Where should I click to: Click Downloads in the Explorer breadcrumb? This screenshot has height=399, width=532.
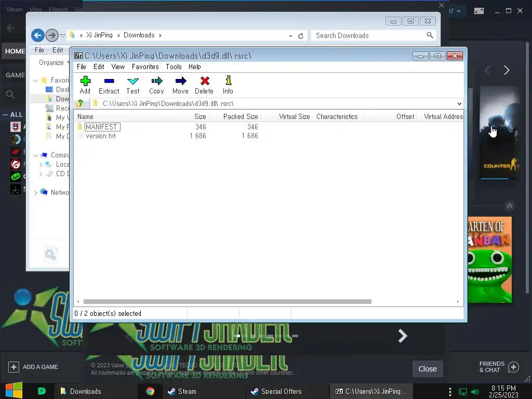(x=139, y=35)
